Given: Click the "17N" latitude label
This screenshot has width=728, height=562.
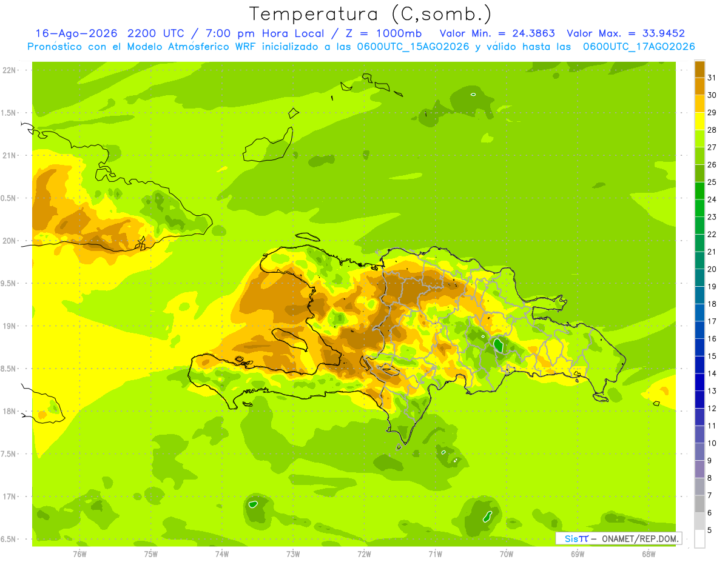Looking at the screenshot, I should pos(8,497).
